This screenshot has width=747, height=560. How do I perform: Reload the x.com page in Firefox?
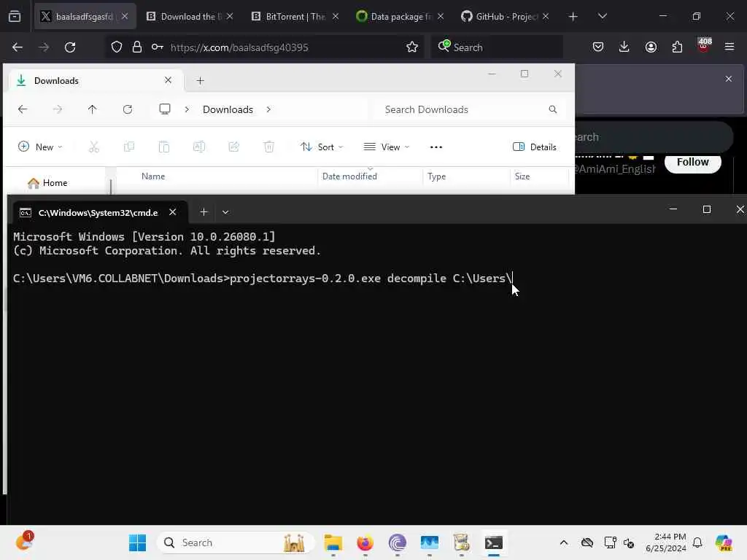click(70, 47)
